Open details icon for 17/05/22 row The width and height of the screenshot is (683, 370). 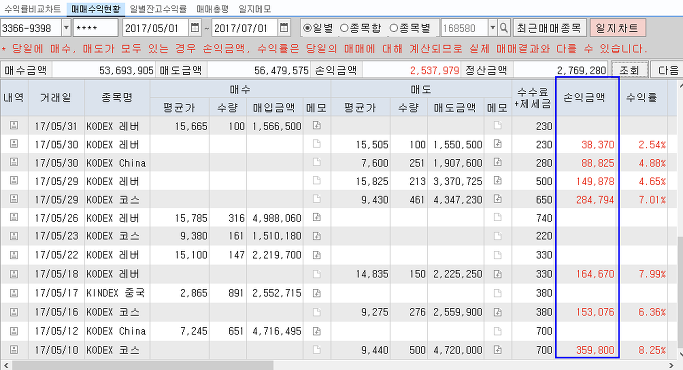click(x=14, y=255)
